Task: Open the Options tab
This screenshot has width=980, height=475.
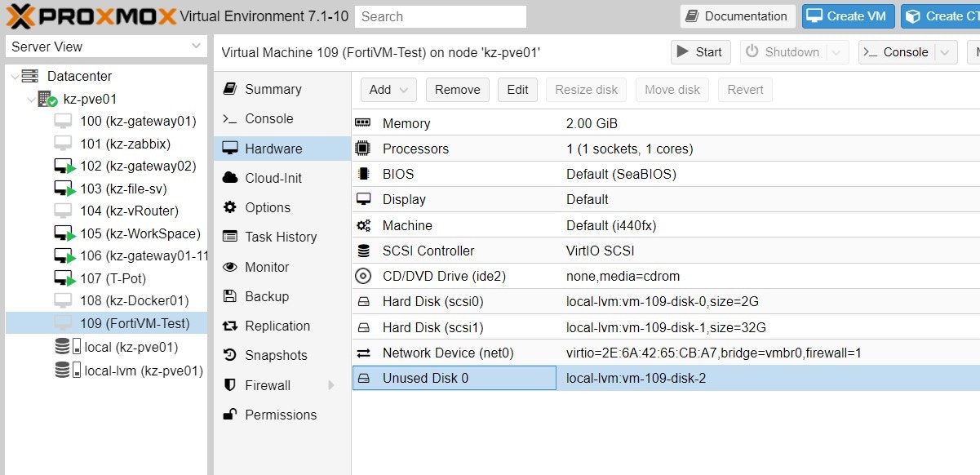Action: (268, 207)
